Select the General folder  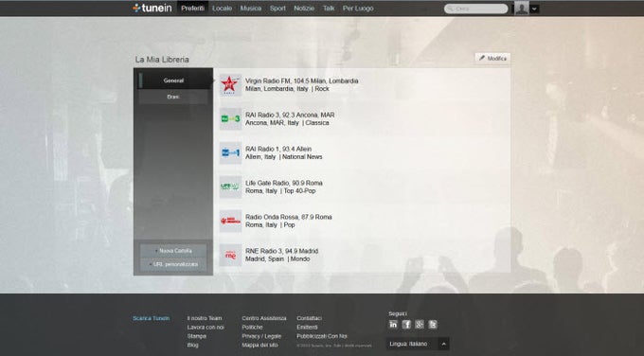click(x=173, y=80)
